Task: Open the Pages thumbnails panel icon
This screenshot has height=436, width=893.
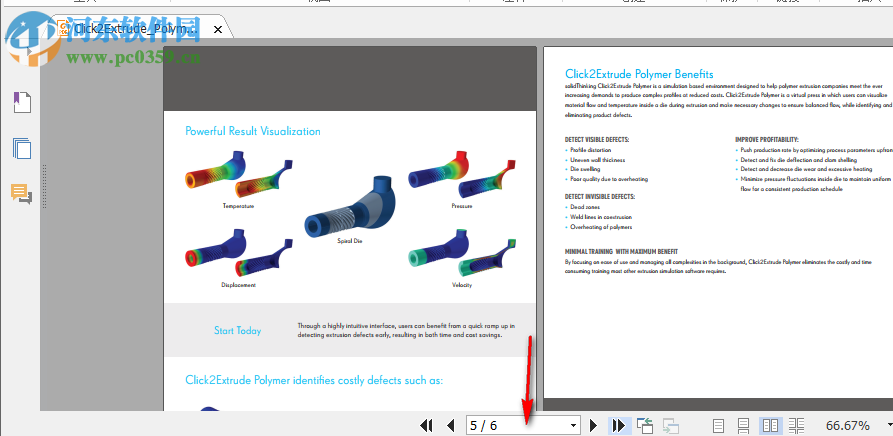Action: (x=22, y=149)
